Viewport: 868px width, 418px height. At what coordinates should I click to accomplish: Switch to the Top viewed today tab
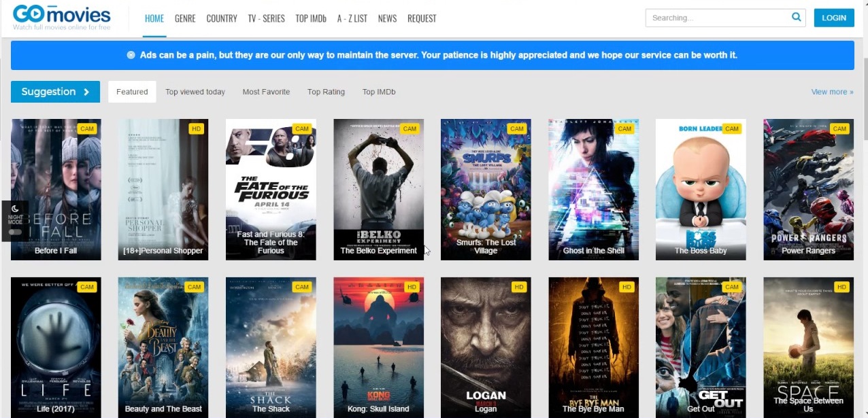(x=195, y=92)
